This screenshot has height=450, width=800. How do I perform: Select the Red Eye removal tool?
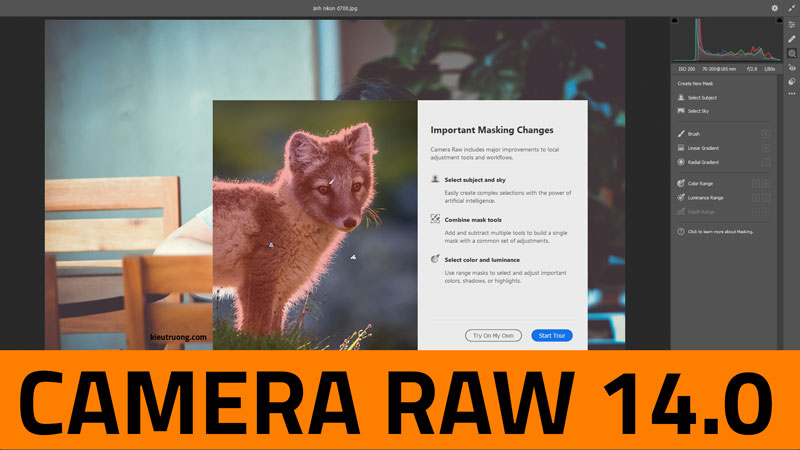click(x=791, y=67)
